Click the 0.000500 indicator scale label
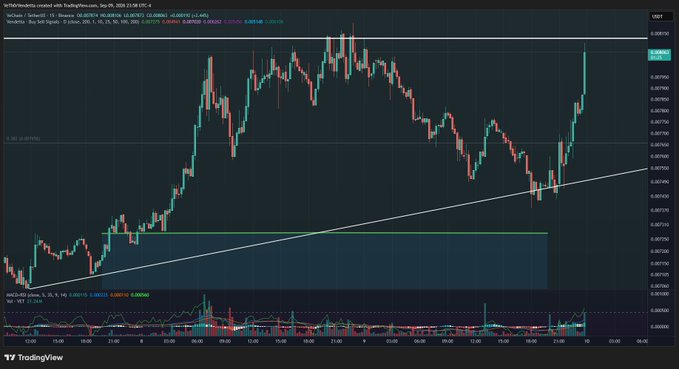Screen dimensions: 679x369 660,311
